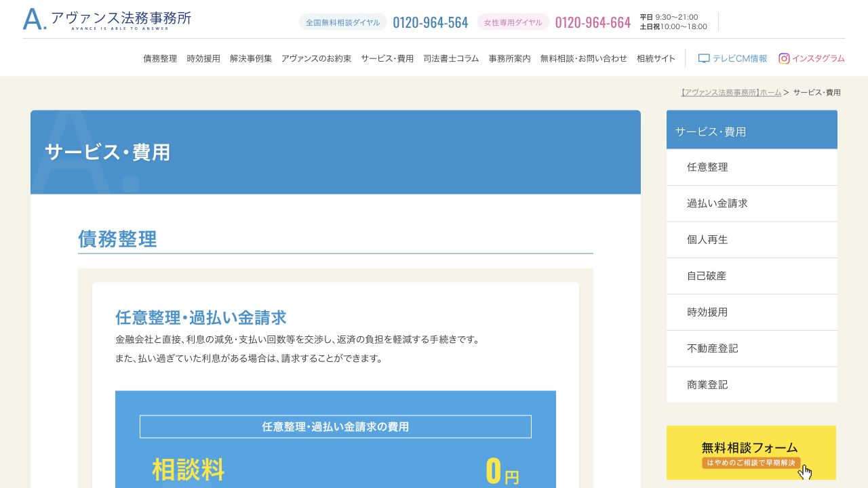Open 相続サイト navigation link
This screenshot has width=868, height=488.
click(656, 58)
